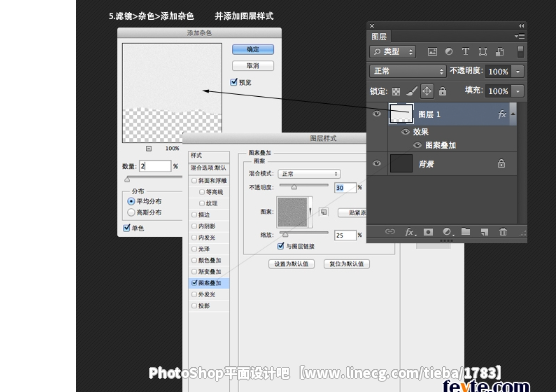Click the add layer mask icon
The height and width of the screenshot is (392, 557).
428,232
